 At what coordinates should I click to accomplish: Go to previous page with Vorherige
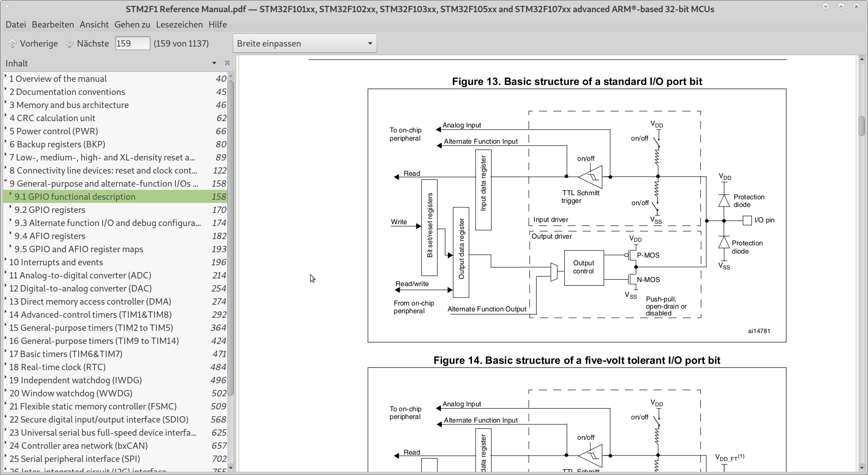33,43
